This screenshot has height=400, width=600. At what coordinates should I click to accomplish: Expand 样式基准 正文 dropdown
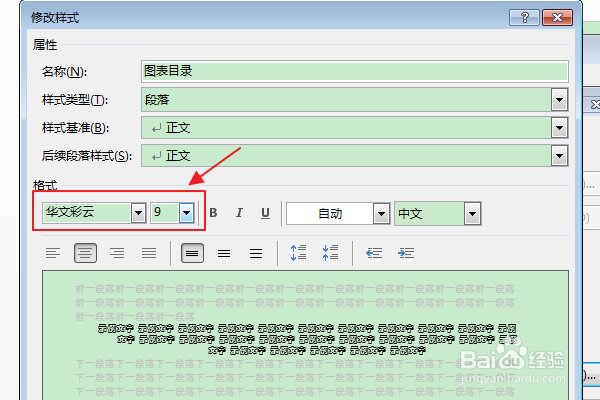click(559, 128)
